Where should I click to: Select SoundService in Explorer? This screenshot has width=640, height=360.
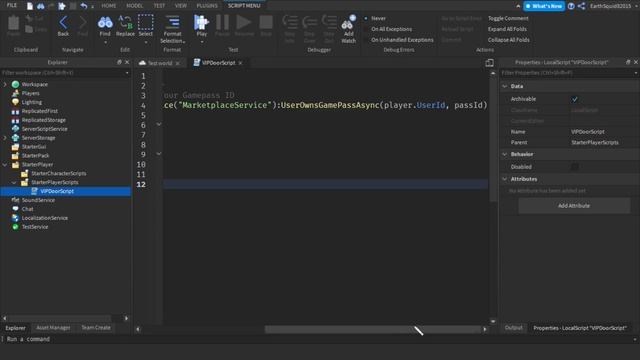(38, 200)
